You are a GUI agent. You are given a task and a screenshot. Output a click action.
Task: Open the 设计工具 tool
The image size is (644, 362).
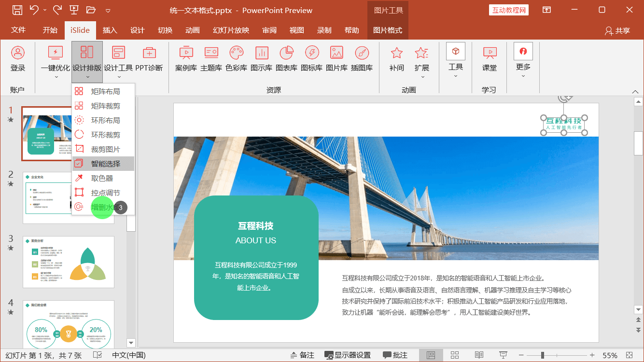(118, 61)
